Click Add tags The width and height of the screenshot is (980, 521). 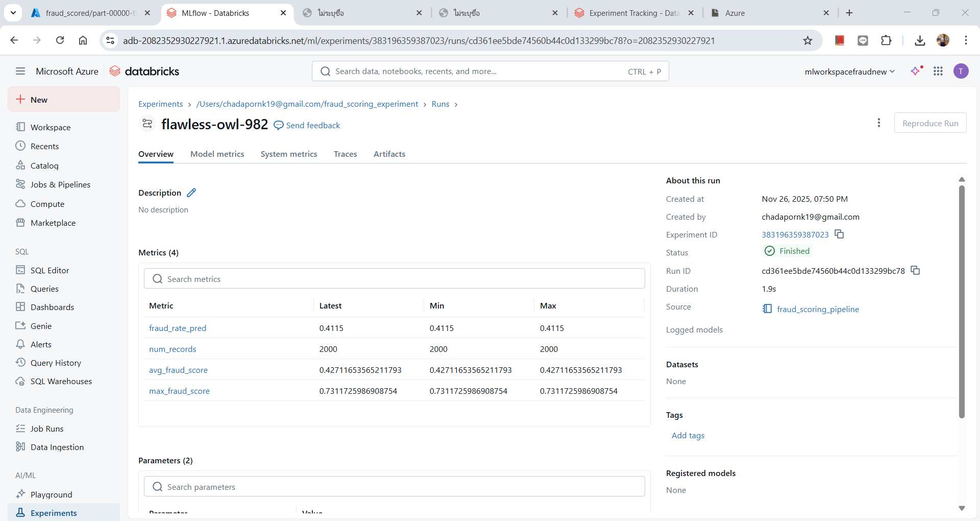pos(688,435)
